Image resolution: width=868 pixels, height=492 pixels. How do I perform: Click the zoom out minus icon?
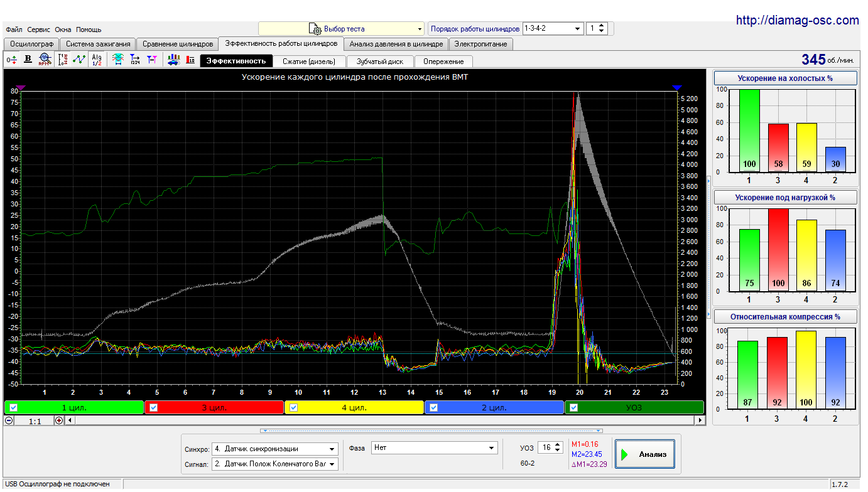9,421
